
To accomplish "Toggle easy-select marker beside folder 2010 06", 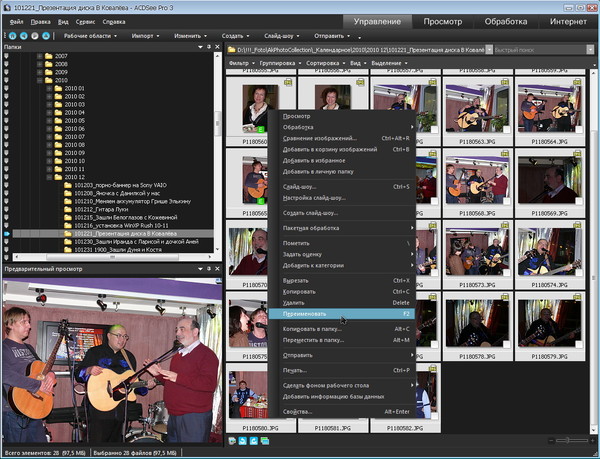I will tap(6, 129).
